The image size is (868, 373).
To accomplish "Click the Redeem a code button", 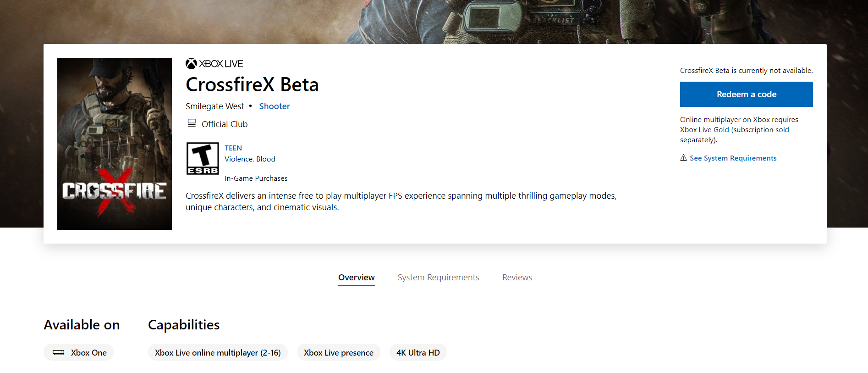I will point(746,94).
